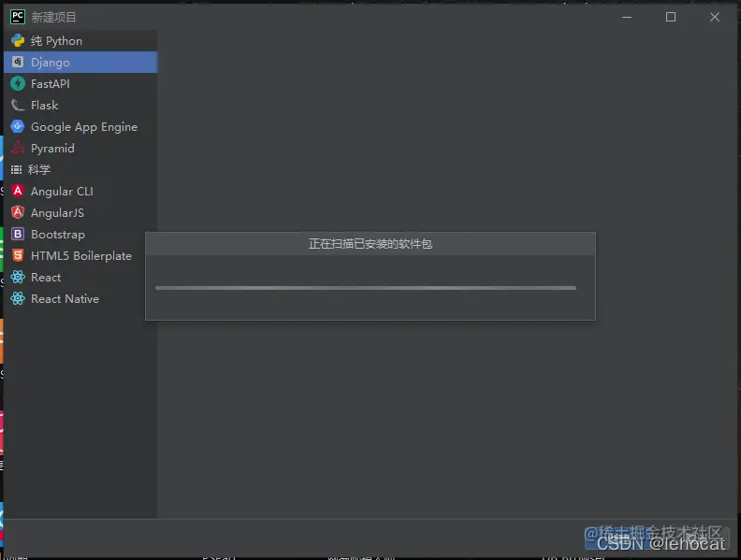Select the 科学 project type
The width and height of the screenshot is (741, 560).
tap(80, 169)
